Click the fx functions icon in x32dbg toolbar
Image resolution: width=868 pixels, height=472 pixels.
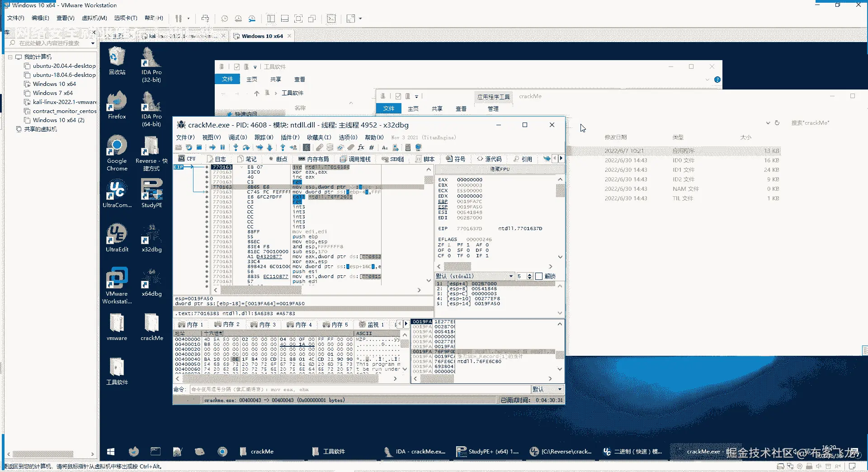tap(361, 147)
